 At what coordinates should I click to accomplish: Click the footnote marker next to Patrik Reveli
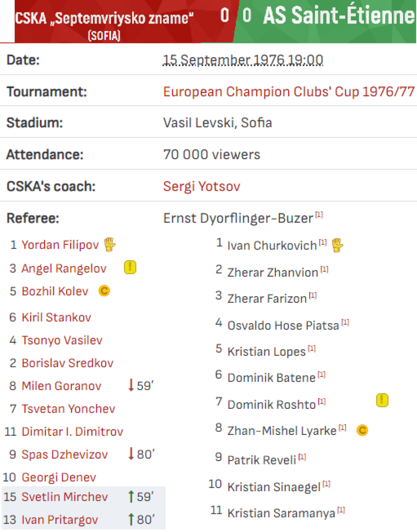coord(302,457)
